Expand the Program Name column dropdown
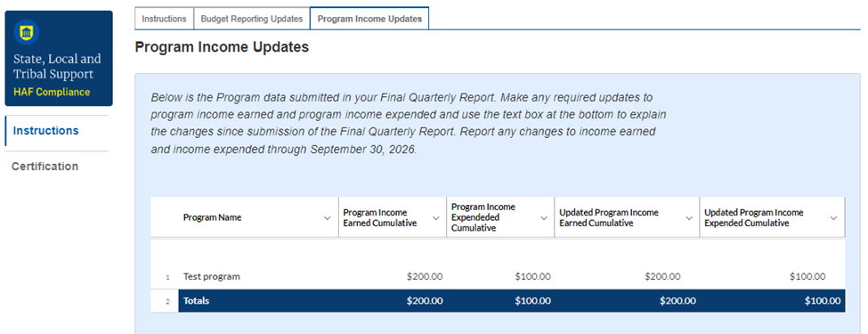Screen dimensions: 868x334 (x=327, y=217)
